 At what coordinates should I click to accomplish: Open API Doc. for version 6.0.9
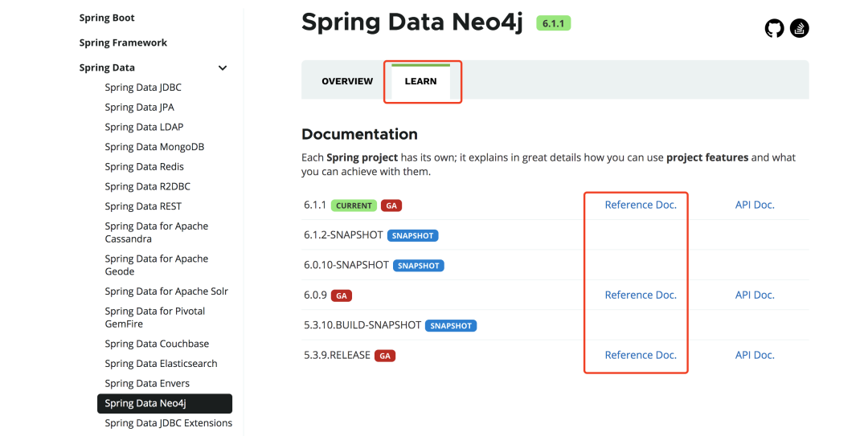[x=755, y=295]
